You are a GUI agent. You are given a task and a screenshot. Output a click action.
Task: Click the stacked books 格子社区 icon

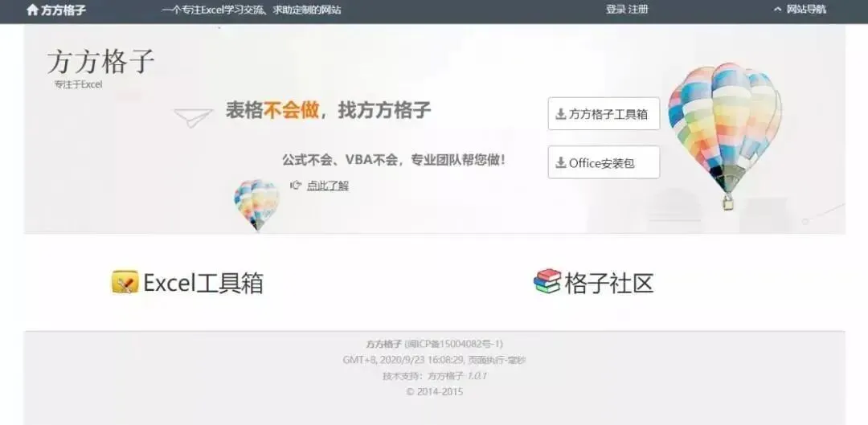pos(547,281)
